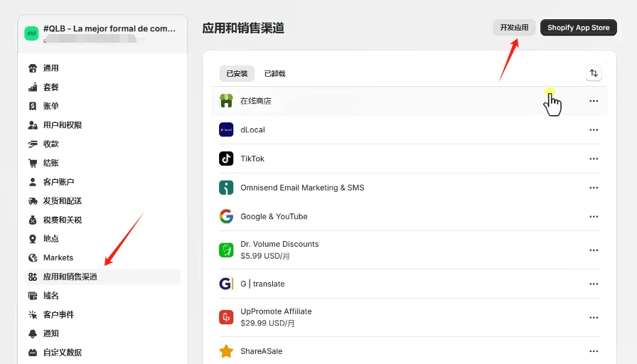637x364 pixels.
Task: Open the sort order button
Action: point(594,73)
